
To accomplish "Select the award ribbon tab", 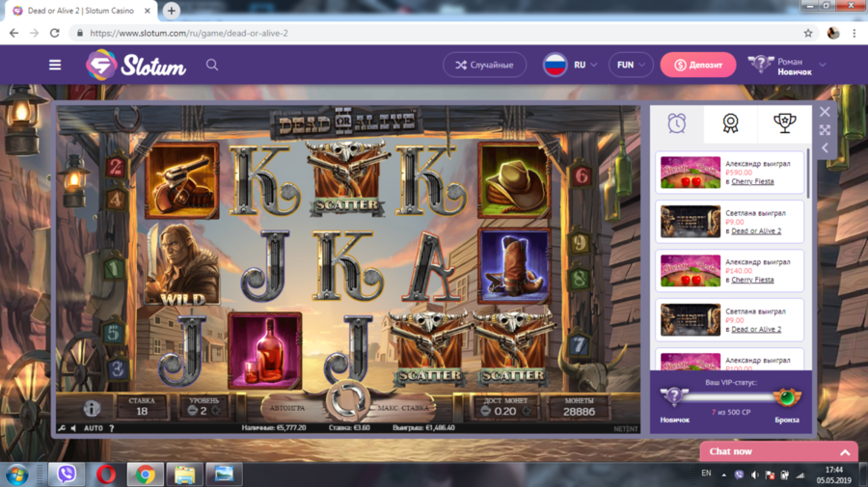I will coord(730,122).
